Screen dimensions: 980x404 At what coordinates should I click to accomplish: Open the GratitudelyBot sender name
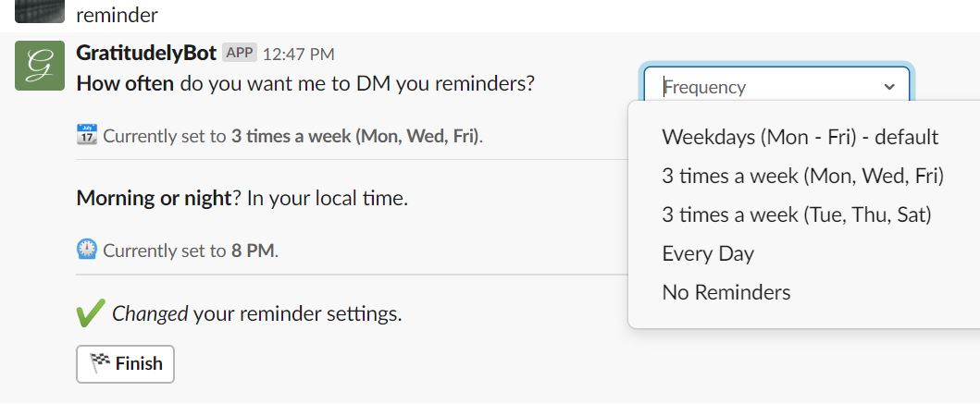[x=146, y=53]
